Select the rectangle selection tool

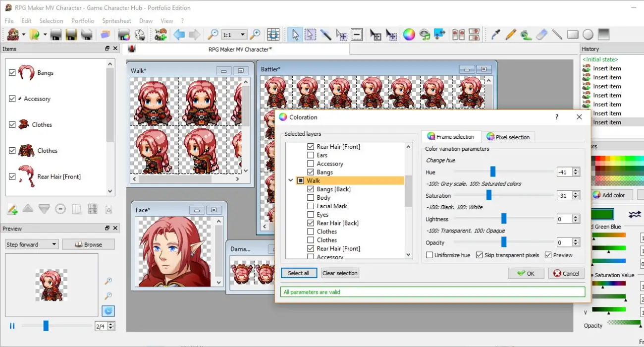pos(310,34)
